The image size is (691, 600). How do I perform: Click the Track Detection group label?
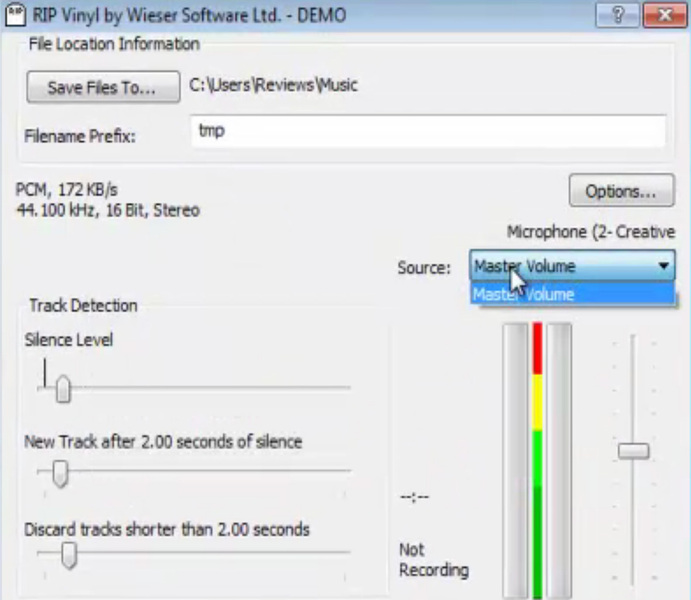pos(83,305)
